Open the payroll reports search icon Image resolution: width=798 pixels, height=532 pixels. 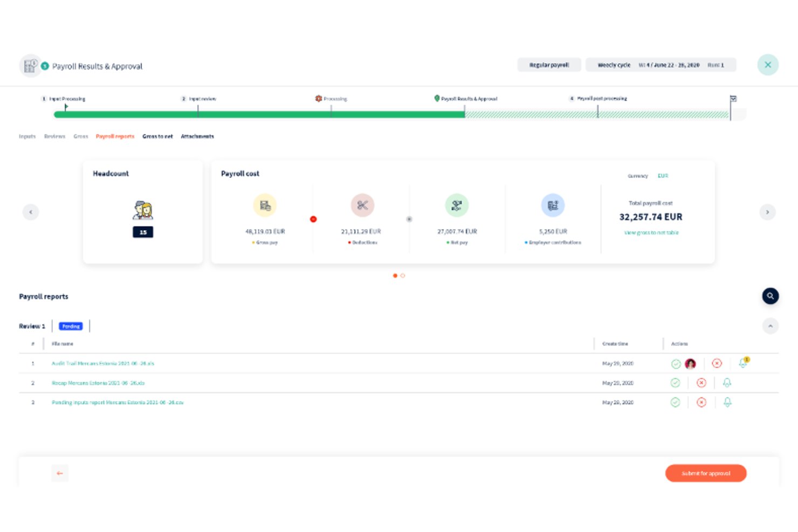coord(771,296)
